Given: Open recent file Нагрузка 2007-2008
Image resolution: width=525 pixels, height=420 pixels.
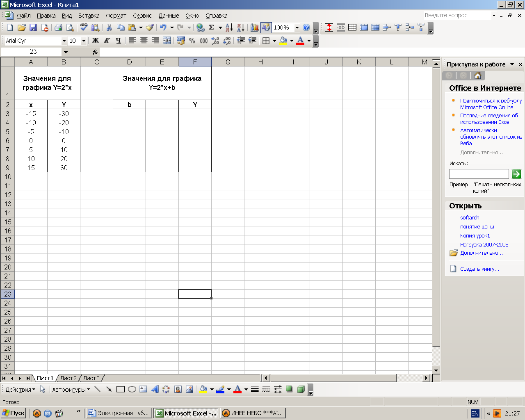Looking at the screenshot, I should (x=484, y=244).
